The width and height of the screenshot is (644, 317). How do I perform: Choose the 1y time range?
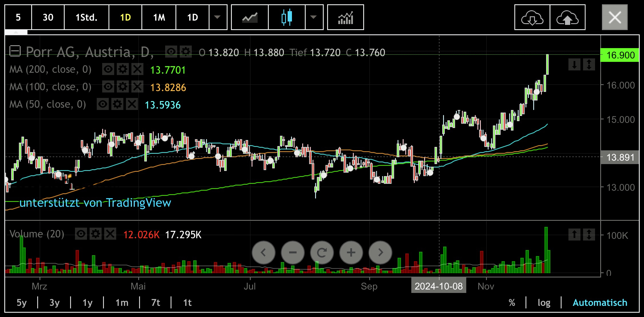pyautogui.click(x=88, y=303)
